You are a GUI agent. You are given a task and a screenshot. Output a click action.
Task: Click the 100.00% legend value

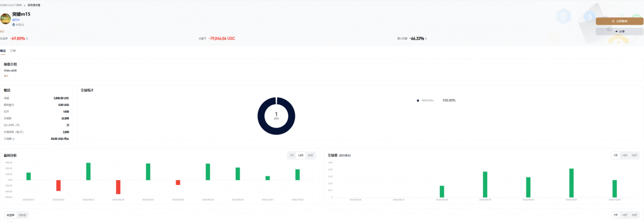(449, 101)
